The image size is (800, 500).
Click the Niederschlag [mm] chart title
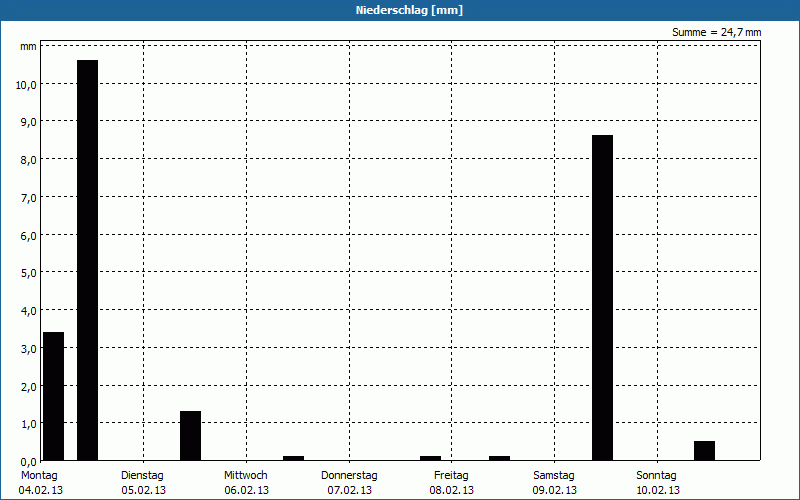coord(409,10)
